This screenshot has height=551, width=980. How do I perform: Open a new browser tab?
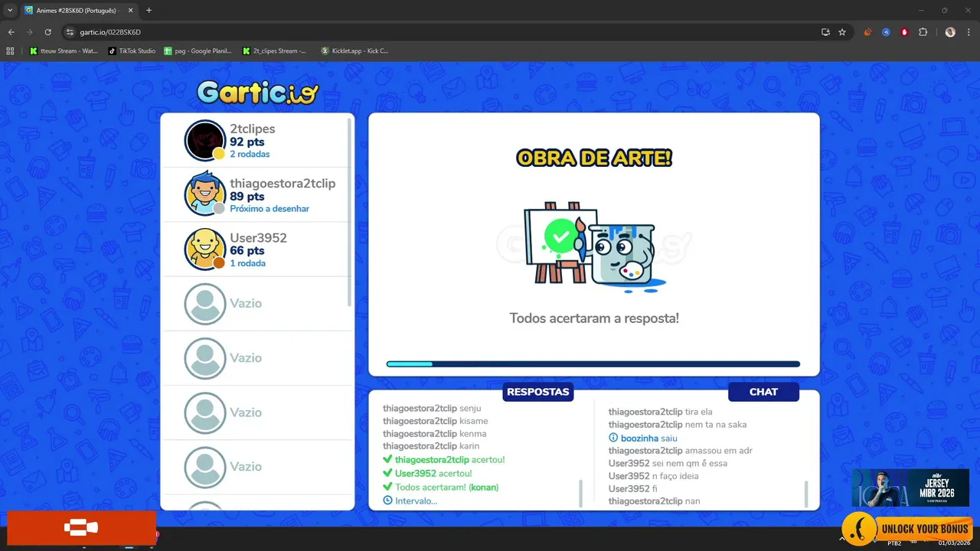[x=149, y=11]
